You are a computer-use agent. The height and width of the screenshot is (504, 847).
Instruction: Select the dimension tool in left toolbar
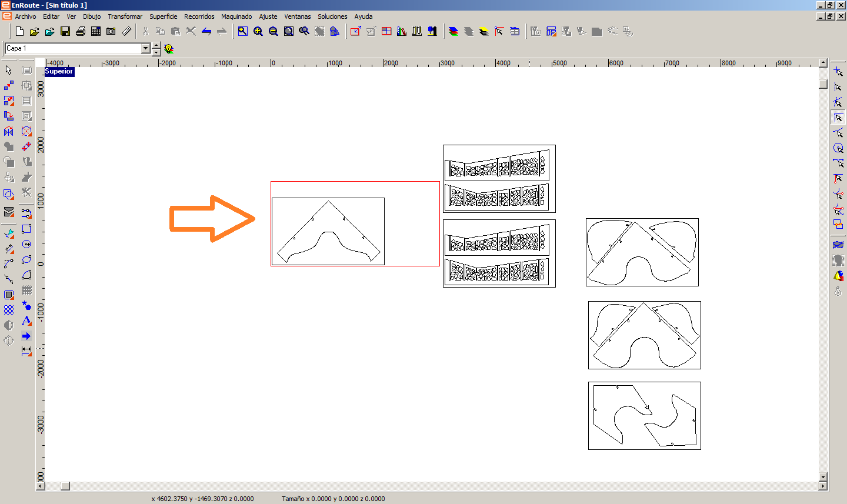26,351
